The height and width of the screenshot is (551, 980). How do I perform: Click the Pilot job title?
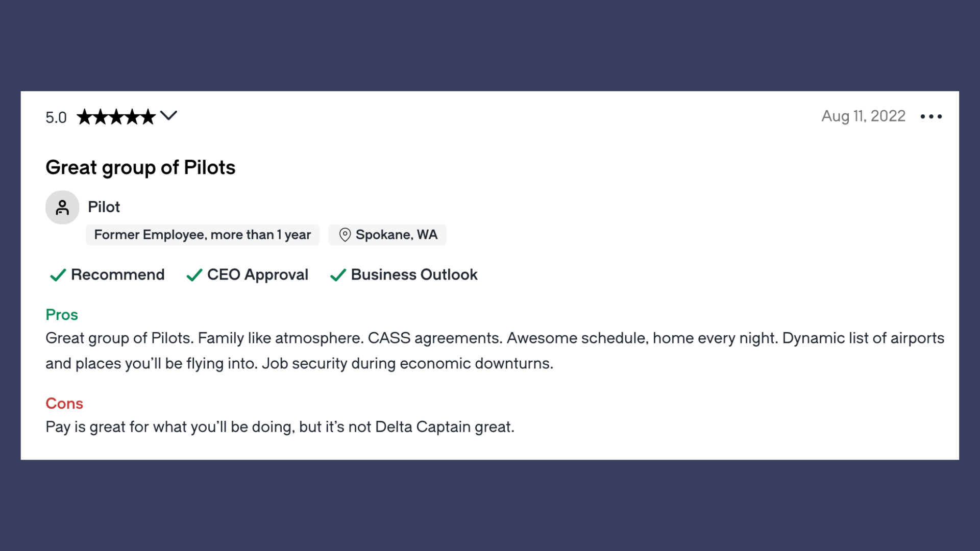pos(104,207)
